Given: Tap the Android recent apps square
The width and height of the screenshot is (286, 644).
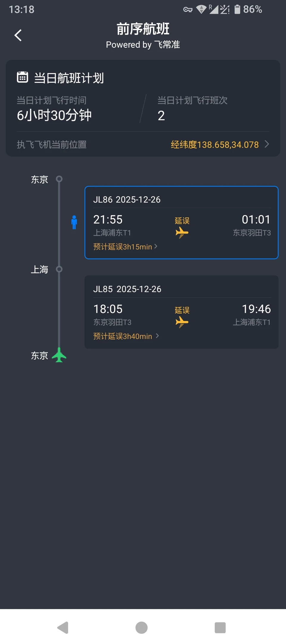Looking at the screenshot, I should [220, 627].
